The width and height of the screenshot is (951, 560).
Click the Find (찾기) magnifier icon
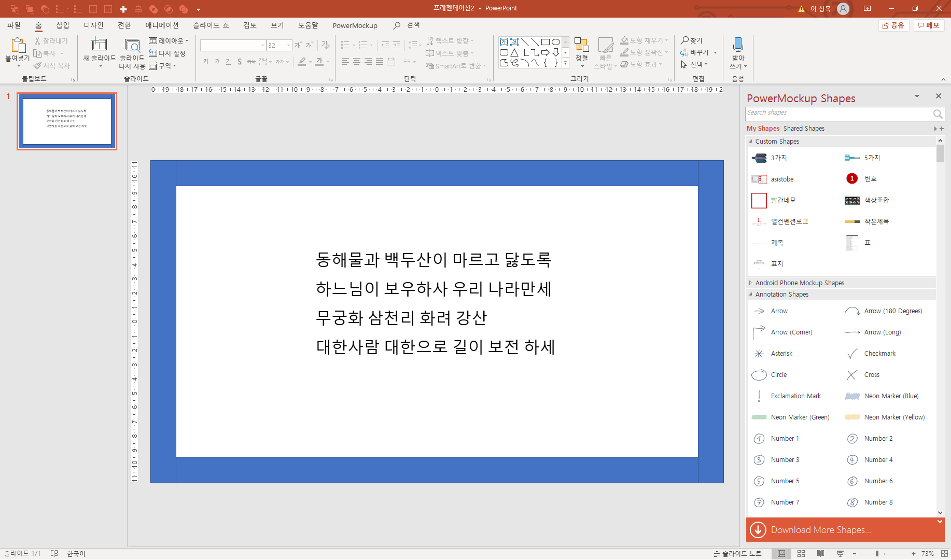(685, 40)
